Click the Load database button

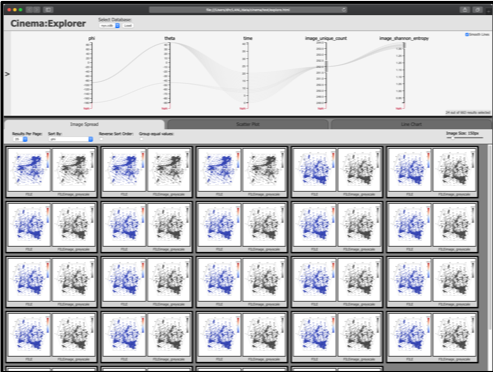coord(128,25)
